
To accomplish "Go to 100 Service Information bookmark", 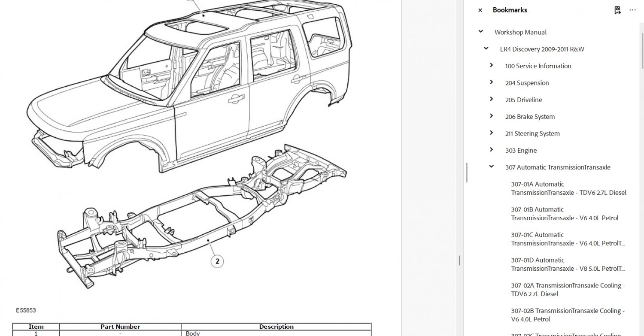I will [x=538, y=66].
